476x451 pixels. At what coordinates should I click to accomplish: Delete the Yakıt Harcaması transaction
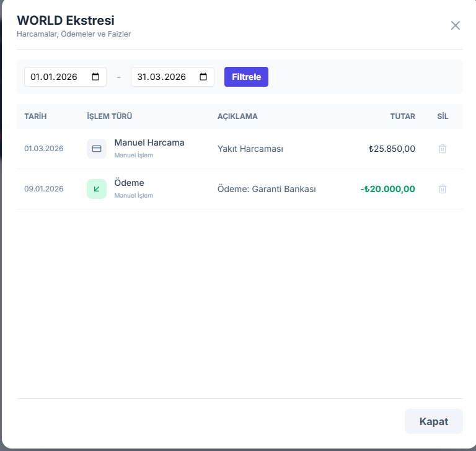tap(443, 149)
